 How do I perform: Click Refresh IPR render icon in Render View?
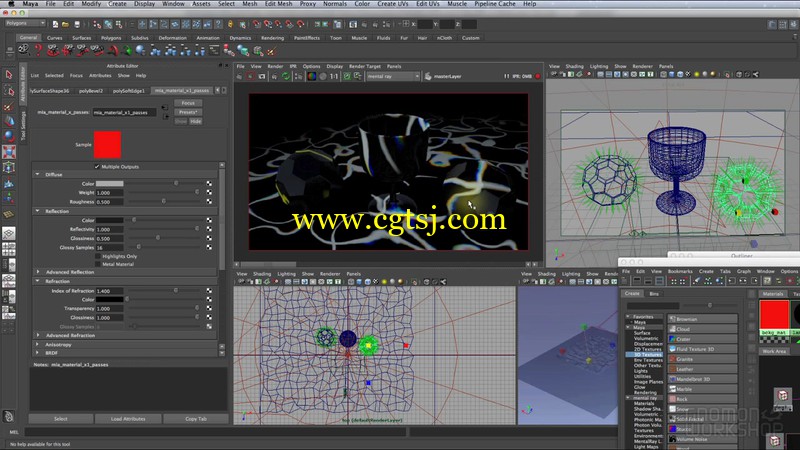286,76
